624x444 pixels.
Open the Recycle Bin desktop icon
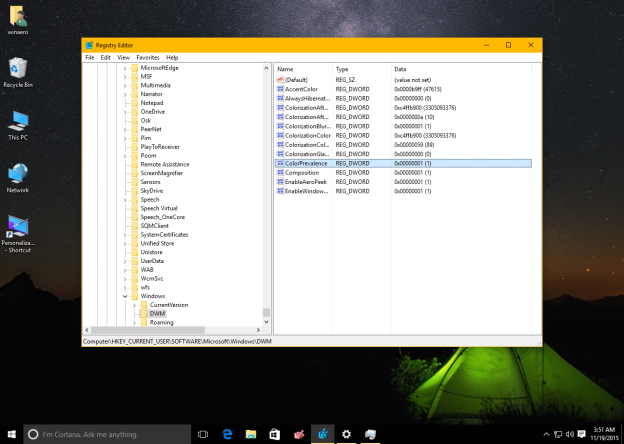point(17,69)
